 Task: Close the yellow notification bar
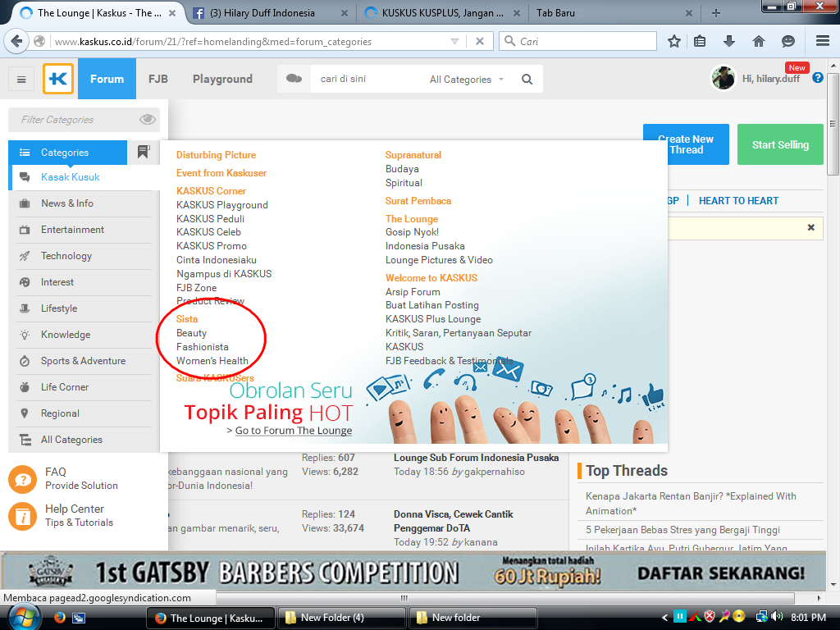pos(811,228)
